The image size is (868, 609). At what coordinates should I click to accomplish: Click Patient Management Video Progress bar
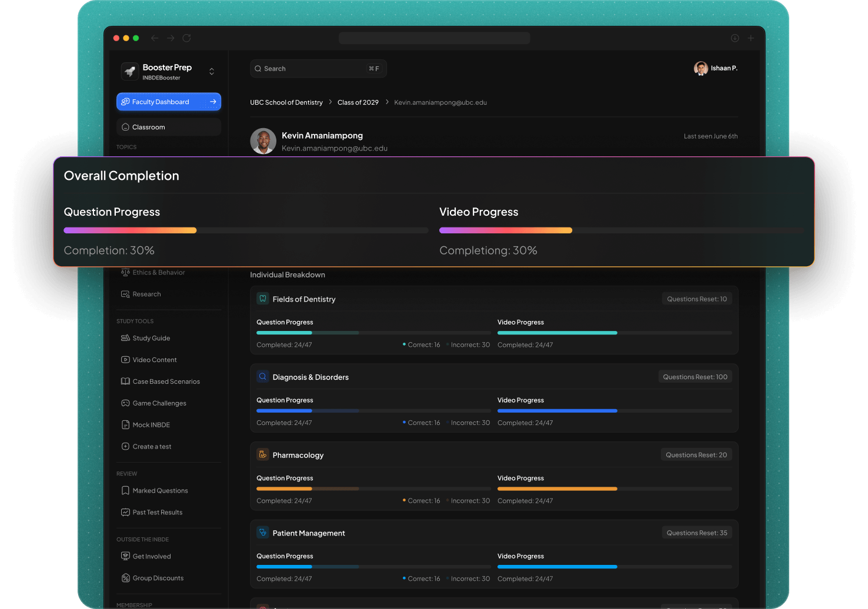(x=615, y=567)
